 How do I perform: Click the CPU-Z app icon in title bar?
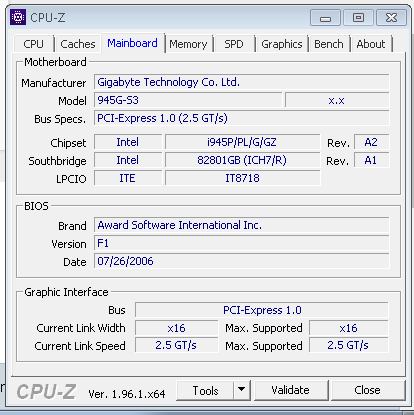pyautogui.click(x=18, y=17)
